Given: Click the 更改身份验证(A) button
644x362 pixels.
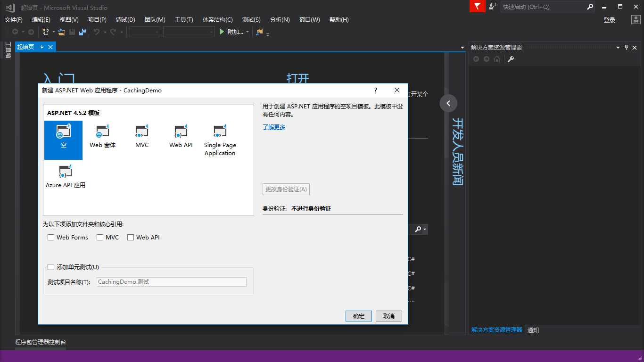Looking at the screenshot, I should 286,189.
